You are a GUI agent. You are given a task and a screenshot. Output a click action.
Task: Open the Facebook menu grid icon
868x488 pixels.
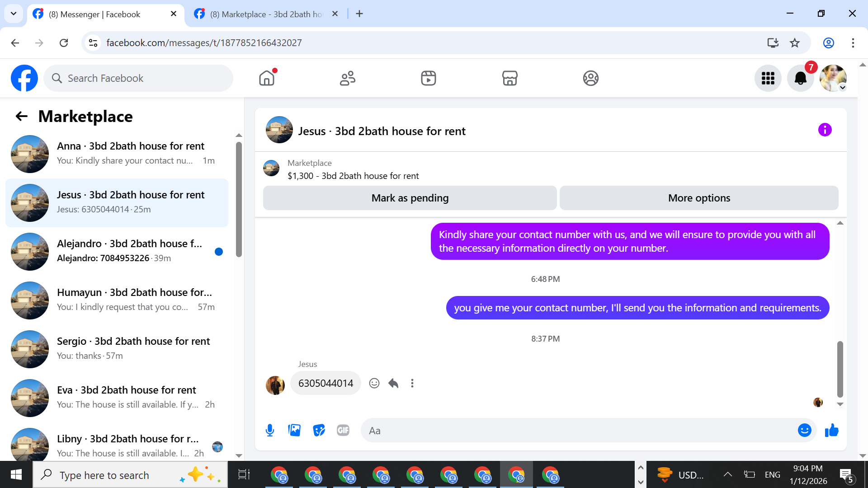pos(768,78)
